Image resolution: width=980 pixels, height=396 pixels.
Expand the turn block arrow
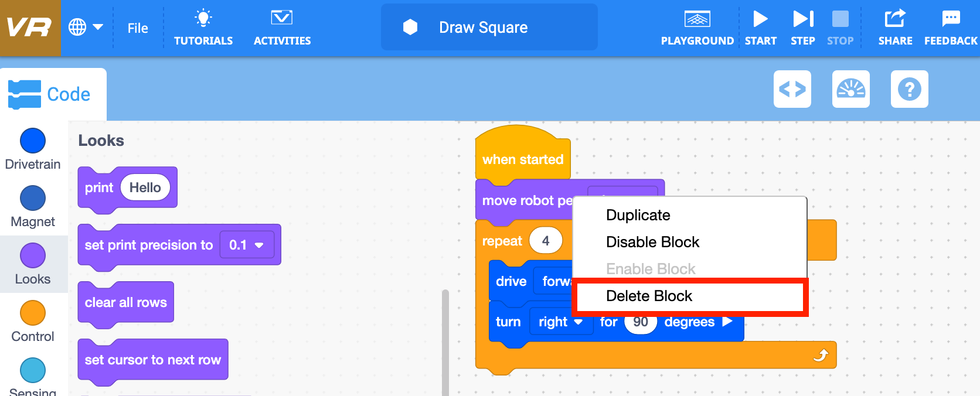tap(727, 322)
